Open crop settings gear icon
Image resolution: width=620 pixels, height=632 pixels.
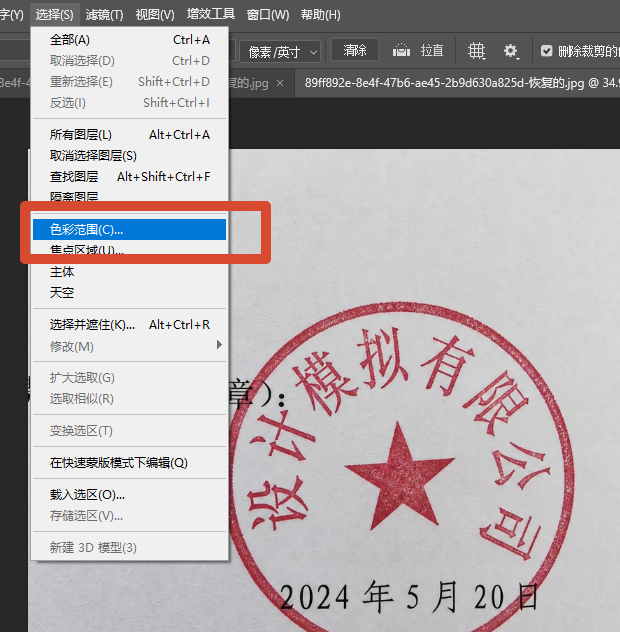point(511,51)
